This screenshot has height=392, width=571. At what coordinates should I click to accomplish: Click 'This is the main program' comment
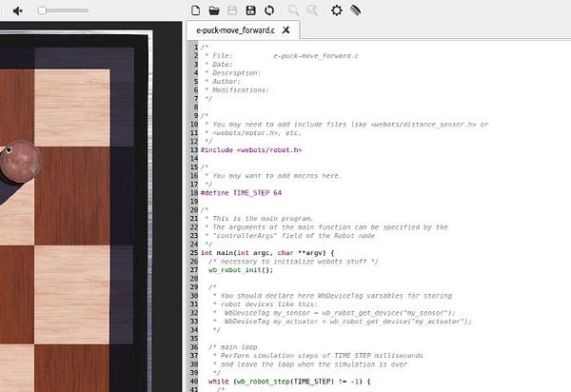pos(259,219)
